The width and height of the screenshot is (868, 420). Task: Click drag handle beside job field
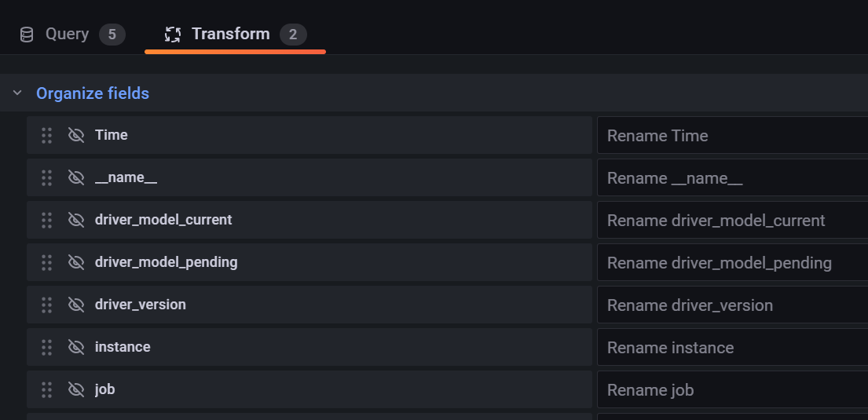pos(46,389)
